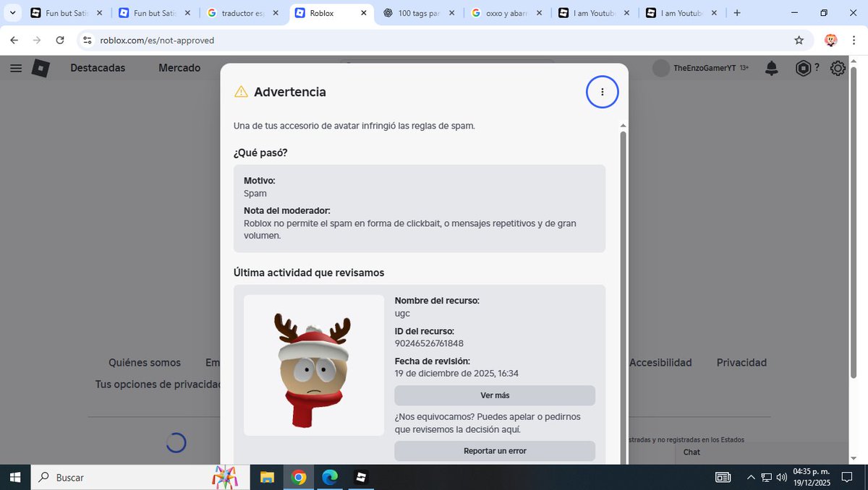The height and width of the screenshot is (490, 868).
Task: Click the 'Última actividad que revisamos' heading
Action: 309,272
